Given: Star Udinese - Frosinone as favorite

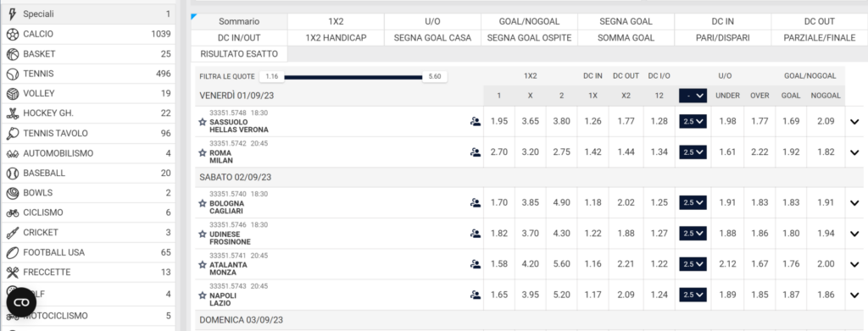Looking at the screenshot, I should pyautogui.click(x=203, y=234).
